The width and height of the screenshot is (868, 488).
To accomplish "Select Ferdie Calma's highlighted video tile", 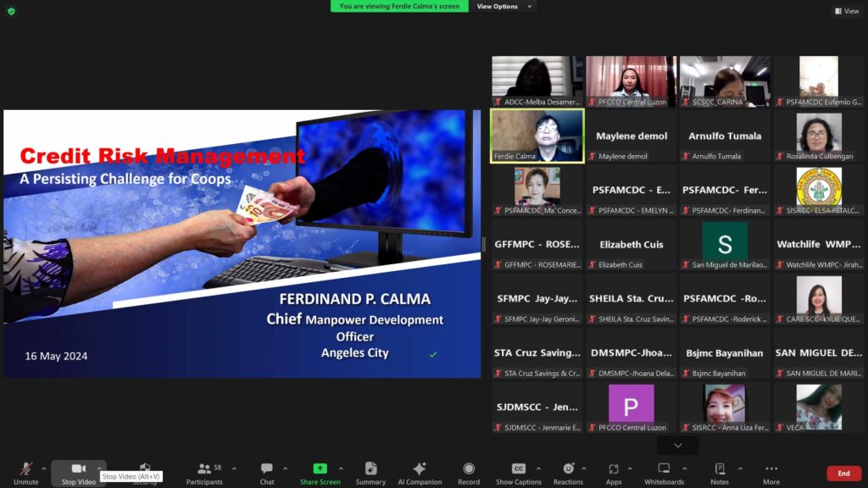I will pos(537,136).
